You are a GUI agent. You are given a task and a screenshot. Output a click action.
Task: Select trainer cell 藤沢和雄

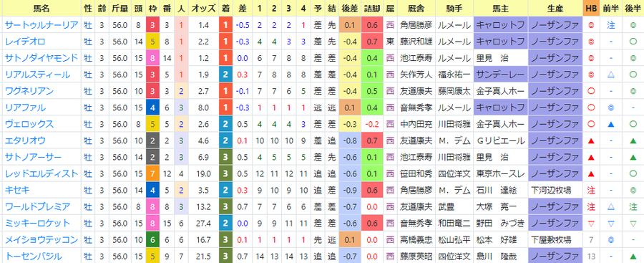coord(416,42)
